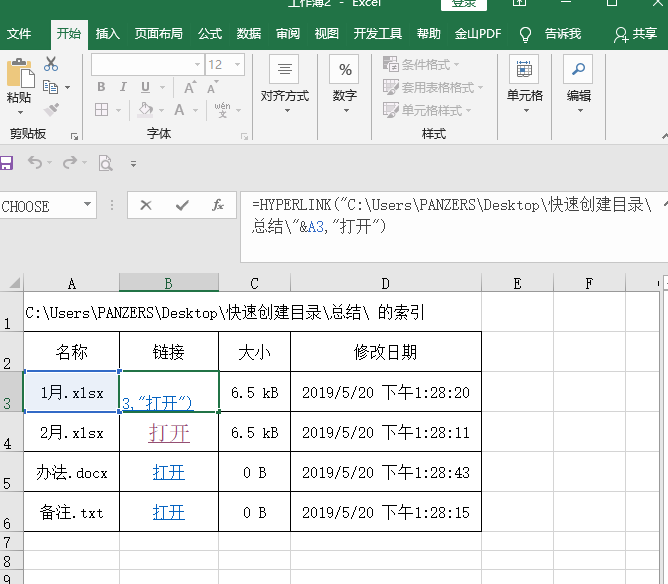Viewport: 668px width, 584px height.
Task: Expand the Name Box CHOOSE dropdown
Action: coord(87,204)
